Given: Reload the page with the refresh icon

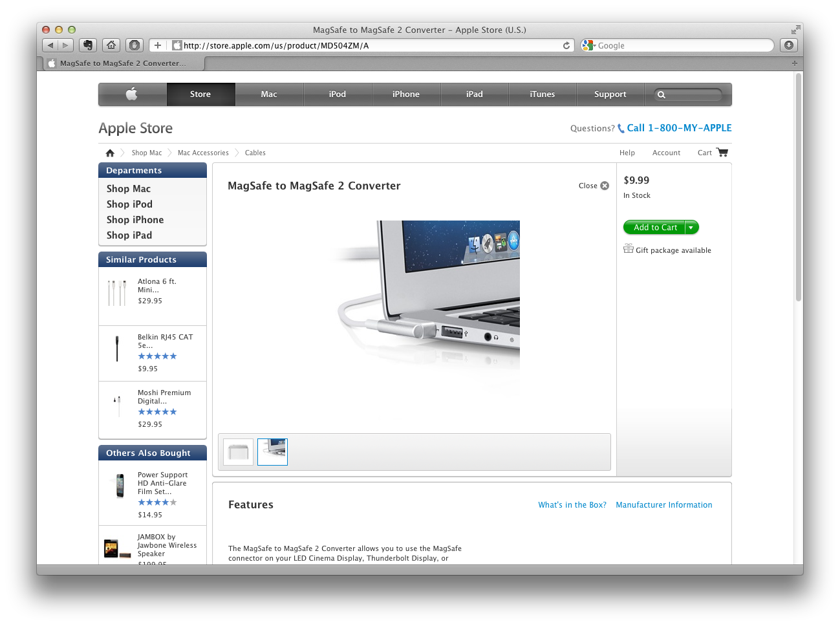Looking at the screenshot, I should point(566,45).
